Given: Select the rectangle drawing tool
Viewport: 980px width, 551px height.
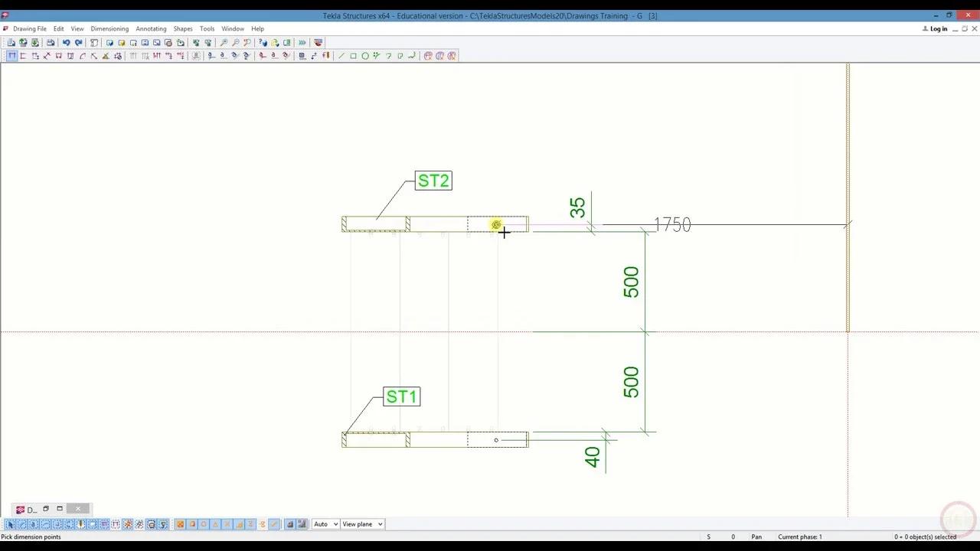Looking at the screenshot, I should click(353, 55).
